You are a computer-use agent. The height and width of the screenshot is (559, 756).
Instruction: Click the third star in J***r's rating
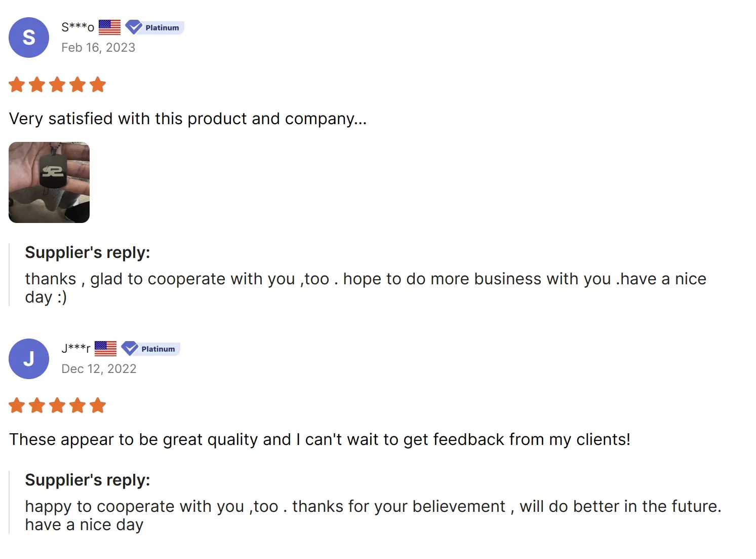[57, 405]
